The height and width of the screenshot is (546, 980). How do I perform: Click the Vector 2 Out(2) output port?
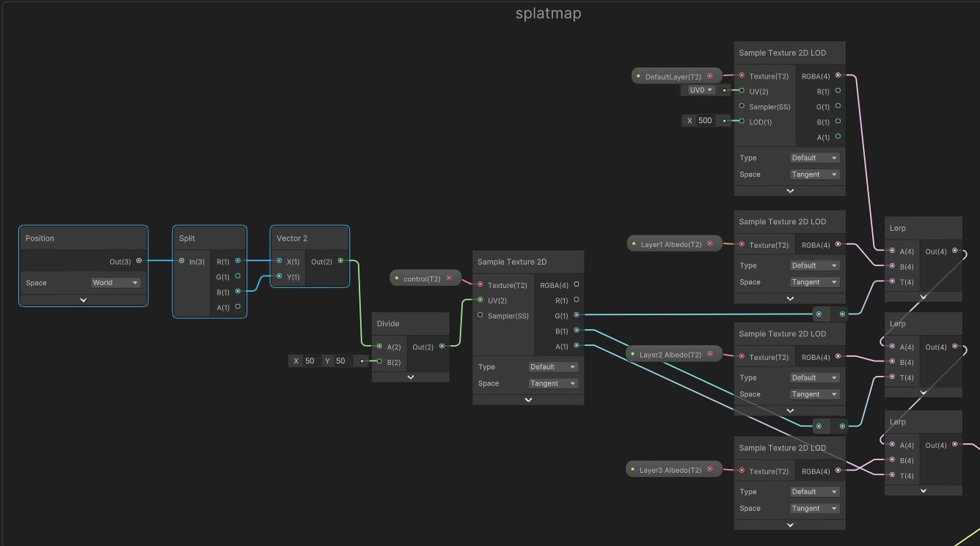[x=340, y=261]
